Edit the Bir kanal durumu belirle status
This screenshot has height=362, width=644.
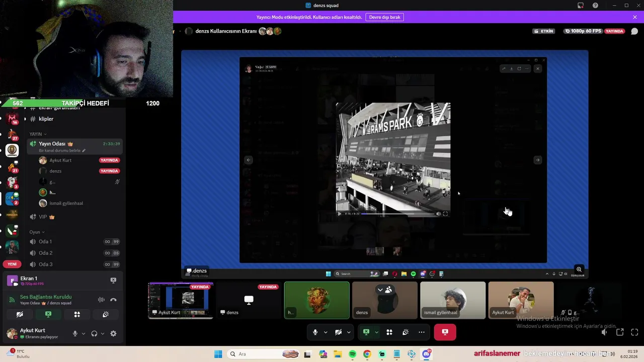(62, 150)
